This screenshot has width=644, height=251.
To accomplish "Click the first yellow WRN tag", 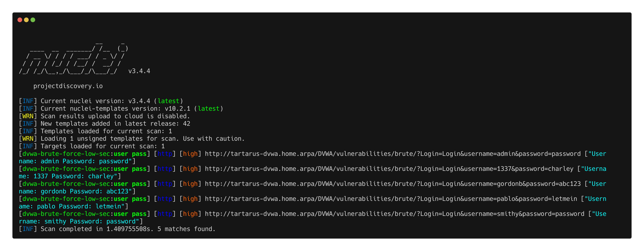I will pyautogui.click(x=28, y=116).
